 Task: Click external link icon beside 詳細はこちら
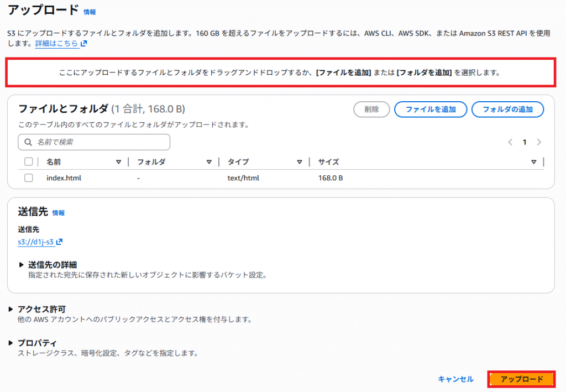[x=83, y=43]
